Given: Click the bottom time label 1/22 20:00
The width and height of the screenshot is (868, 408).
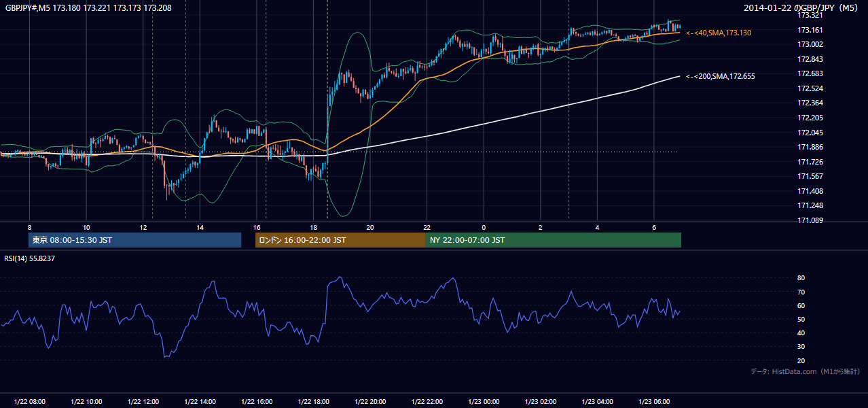Looking at the screenshot, I should point(370,402).
